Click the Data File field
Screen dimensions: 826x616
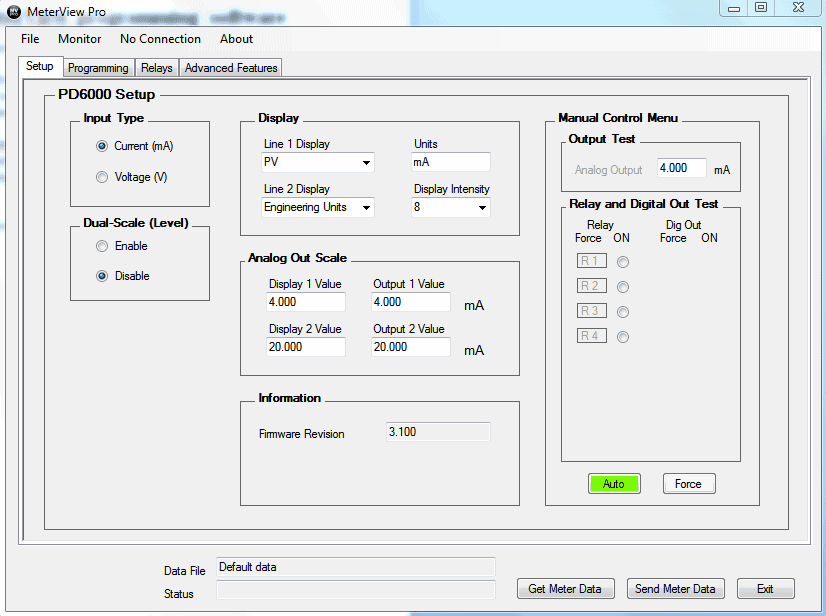pyautogui.click(x=356, y=567)
